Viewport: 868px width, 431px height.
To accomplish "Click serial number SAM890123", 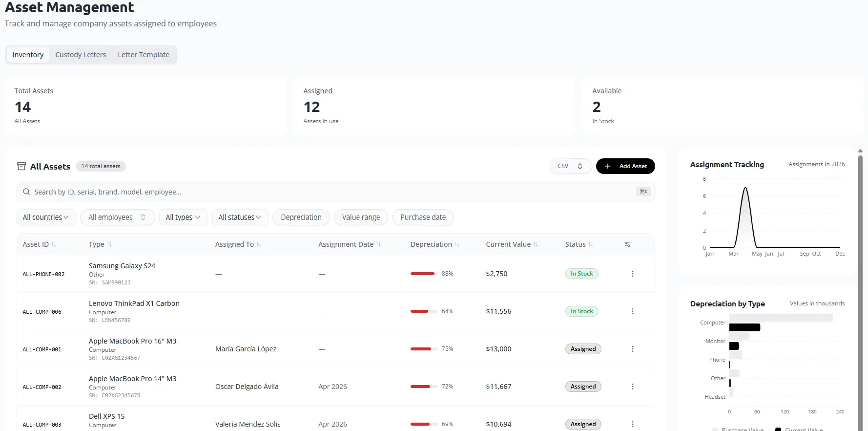I will pos(116,282).
